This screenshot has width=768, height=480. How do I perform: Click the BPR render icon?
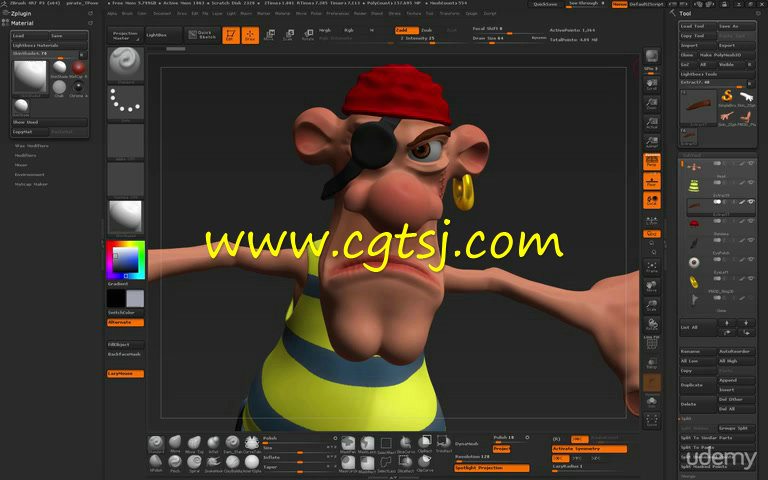point(651,56)
